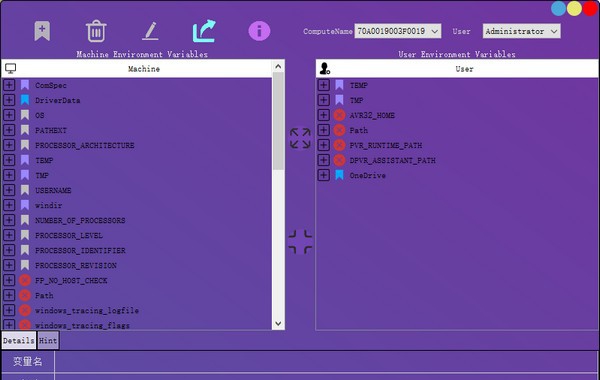Click the blue bookmark icon beside OneDrive
The width and height of the screenshot is (600, 380).
point(339,175)
